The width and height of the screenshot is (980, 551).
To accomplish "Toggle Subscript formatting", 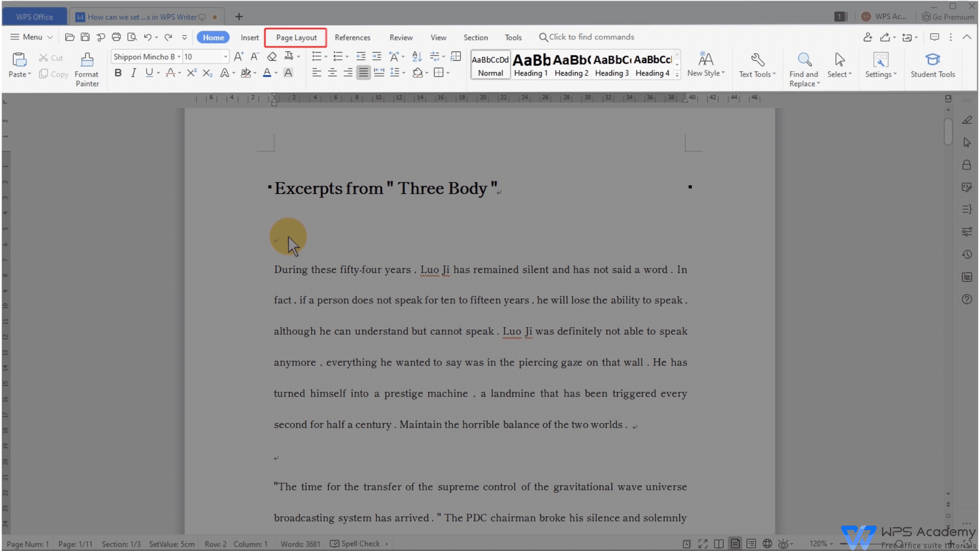I will pos(207,73).
